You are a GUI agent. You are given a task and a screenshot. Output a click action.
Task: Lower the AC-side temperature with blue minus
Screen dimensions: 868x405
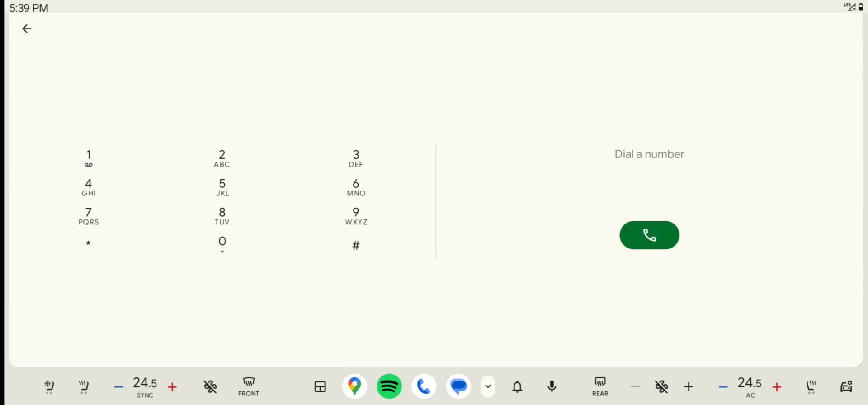point(723,387)
